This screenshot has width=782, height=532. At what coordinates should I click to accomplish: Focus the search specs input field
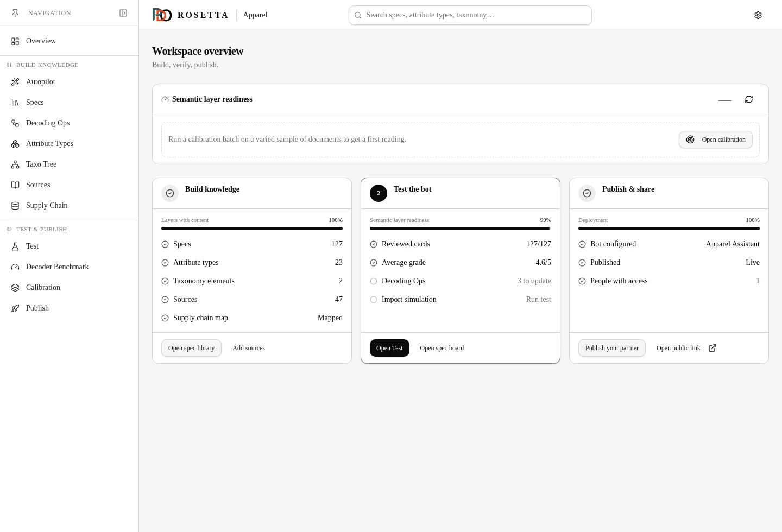[470, 15]
